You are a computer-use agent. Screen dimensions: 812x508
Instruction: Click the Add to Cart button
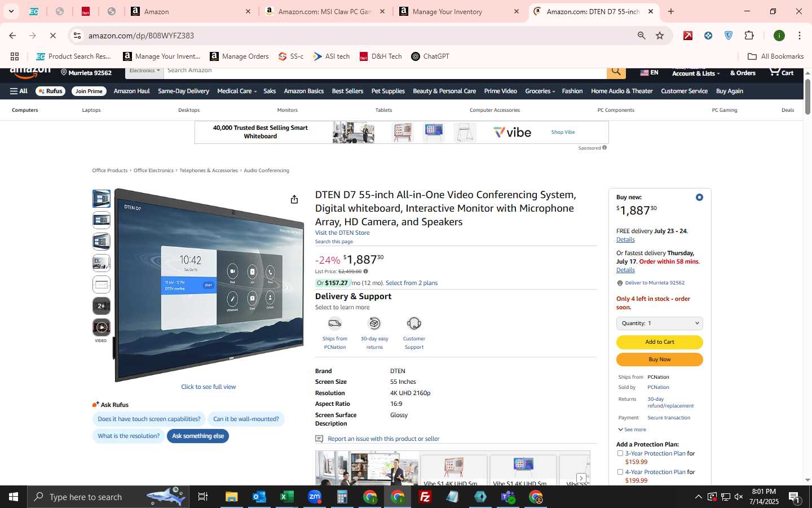click(660, 342)
